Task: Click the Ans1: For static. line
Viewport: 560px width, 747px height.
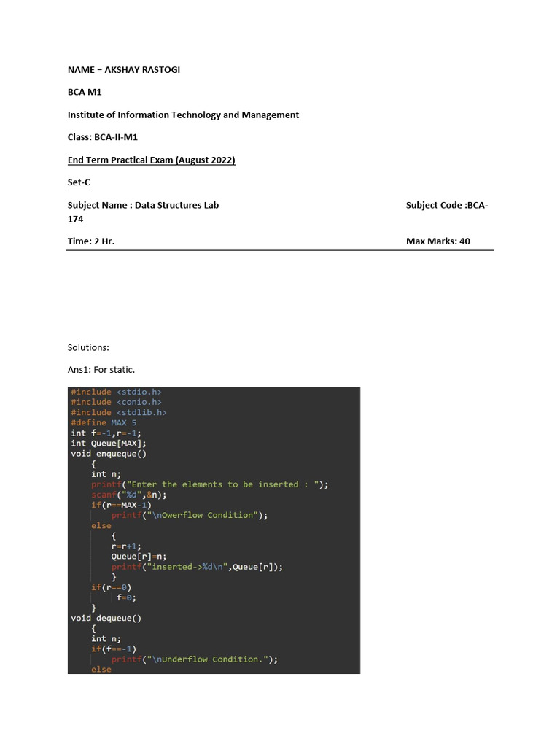Action: (x=101, y=370)
